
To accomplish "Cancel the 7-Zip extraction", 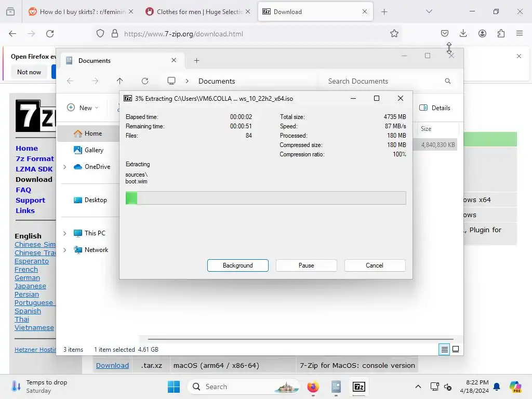I will (375, 265).
